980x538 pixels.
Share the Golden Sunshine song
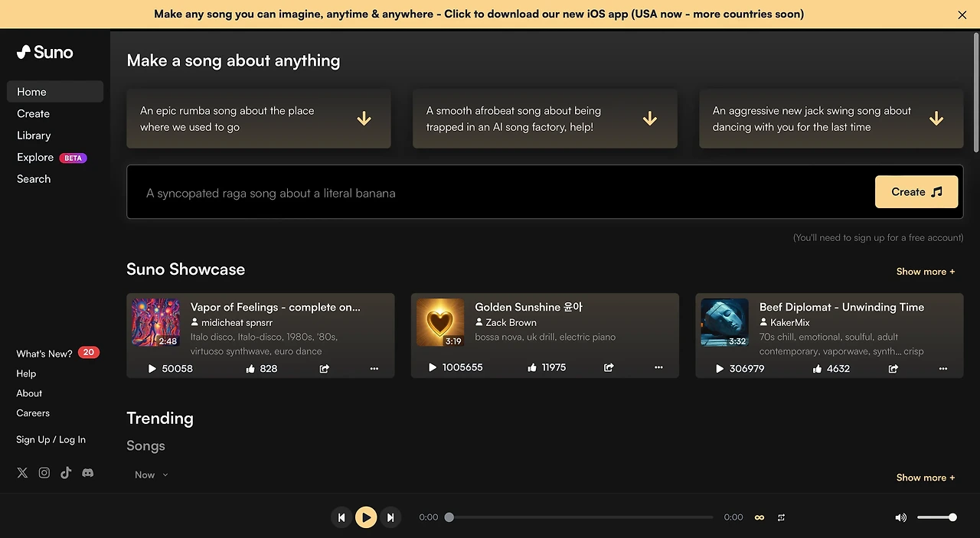(x=609, y=367)
